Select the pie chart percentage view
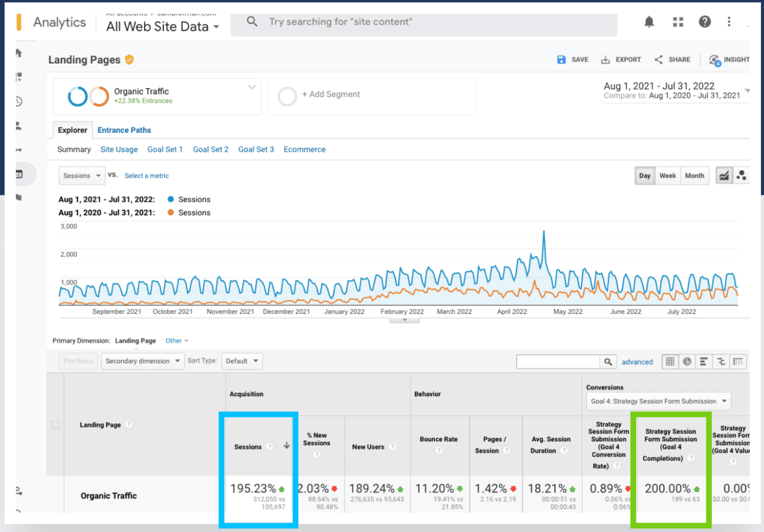 687,361
